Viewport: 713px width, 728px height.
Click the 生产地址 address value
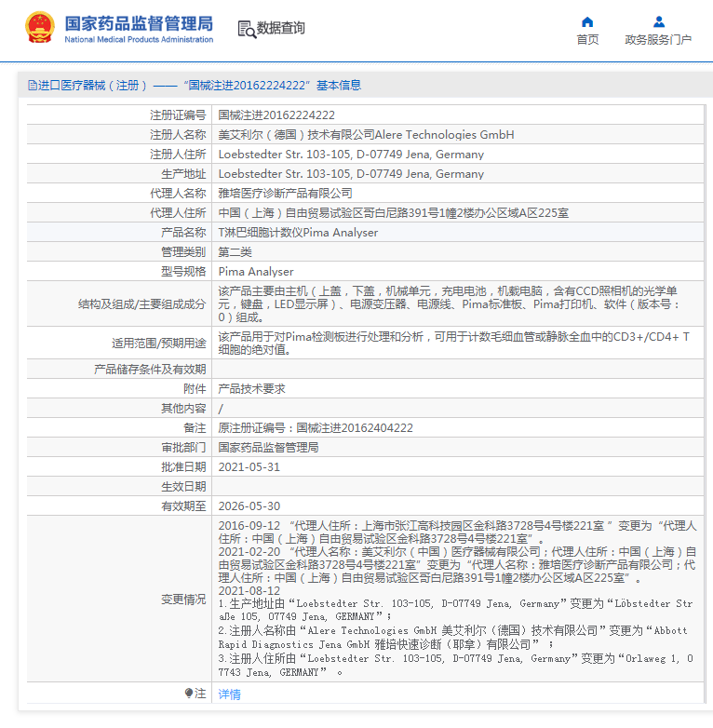point(351,174)
